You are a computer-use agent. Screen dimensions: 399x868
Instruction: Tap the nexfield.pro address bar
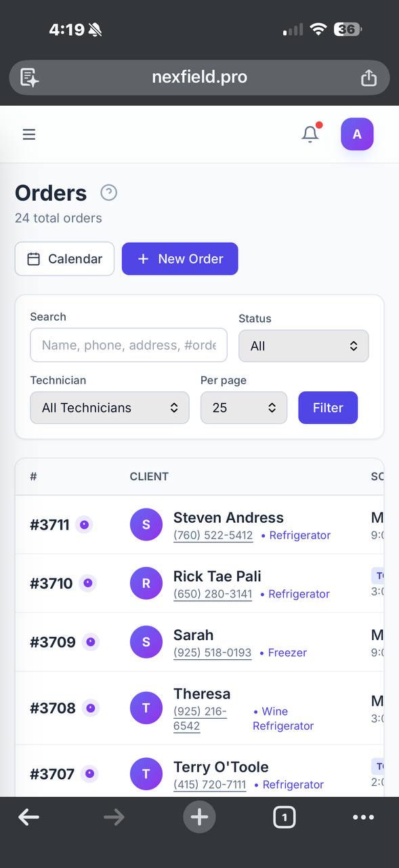point(199,77)
